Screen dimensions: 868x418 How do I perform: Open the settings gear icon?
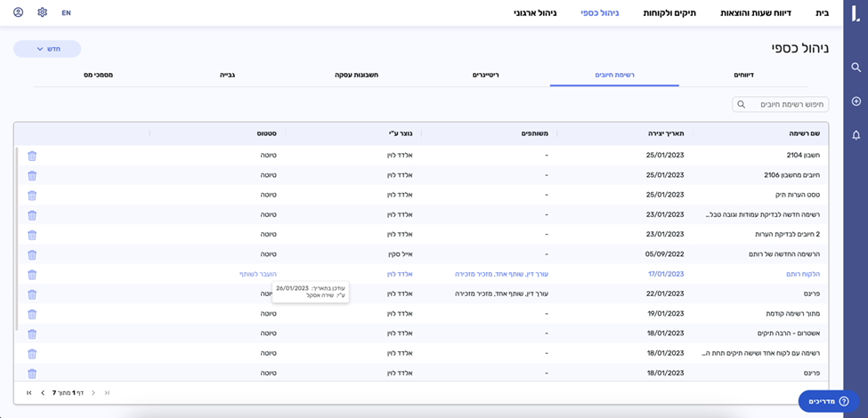(42, 12)
